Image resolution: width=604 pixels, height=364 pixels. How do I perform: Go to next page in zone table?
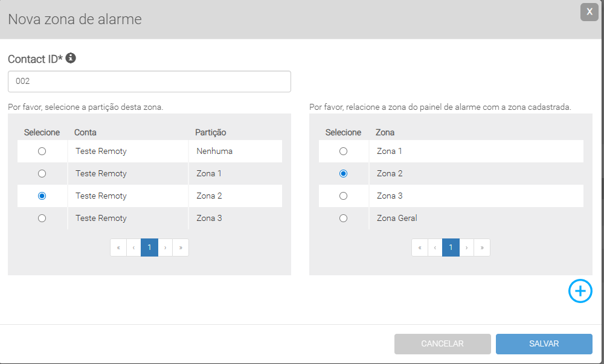[x=467, y=247]
